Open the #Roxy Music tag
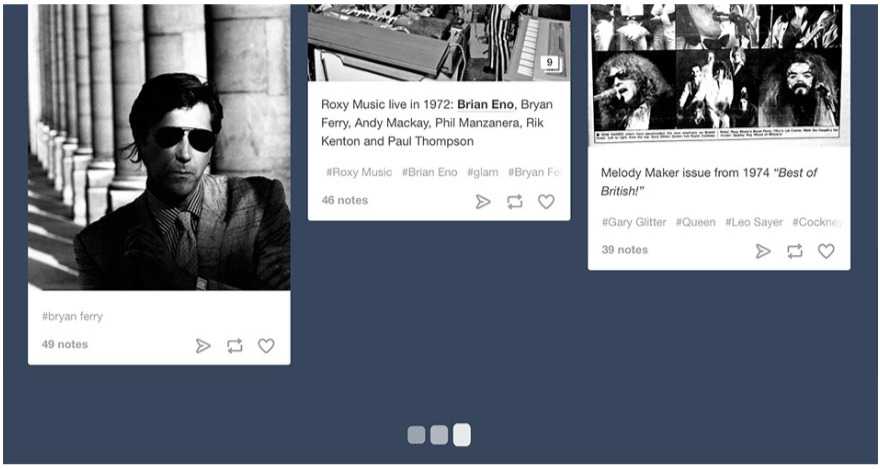The height and width of the screenshot is (469, 880). [359, 172]
